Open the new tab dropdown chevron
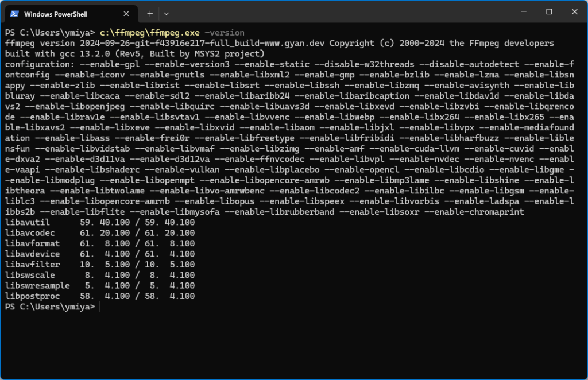 pyautogui.click(x=167, y=13)
